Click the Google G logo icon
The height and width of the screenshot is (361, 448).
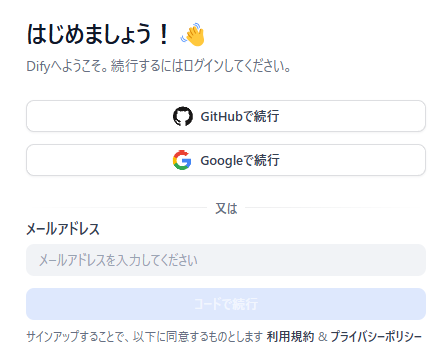click(182, 160)
